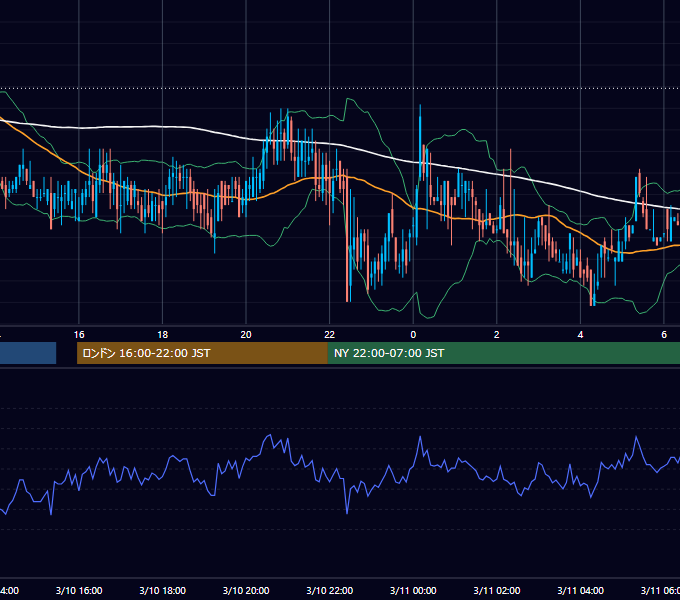
Task: Select the NY 22:00-07:00 JST session bar
Action: click(503, 353)
